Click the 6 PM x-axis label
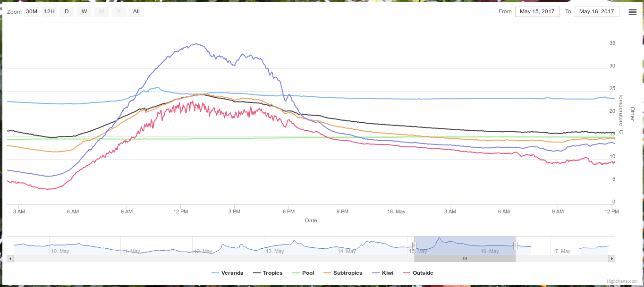The width and height of the screenshot is (644, 287). pos(288,211)
